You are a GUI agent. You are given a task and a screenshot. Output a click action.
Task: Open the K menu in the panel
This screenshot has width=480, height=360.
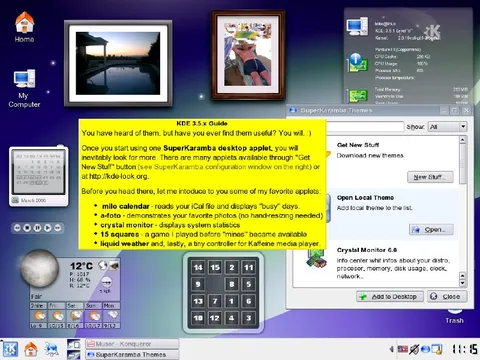point(10,349)
